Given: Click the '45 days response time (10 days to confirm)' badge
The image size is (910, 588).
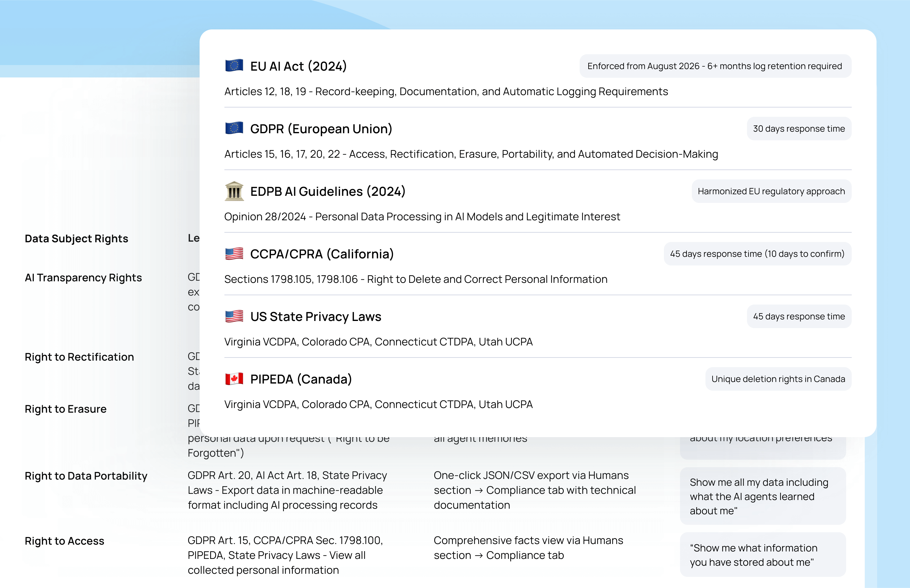Looking at the screenshot, I should click(x=757, y=254).
